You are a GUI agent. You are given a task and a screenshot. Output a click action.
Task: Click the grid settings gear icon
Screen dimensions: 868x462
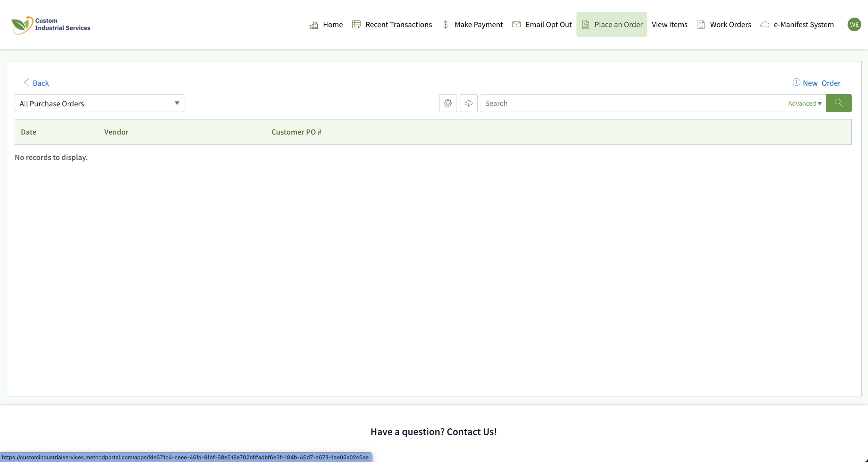448,103
